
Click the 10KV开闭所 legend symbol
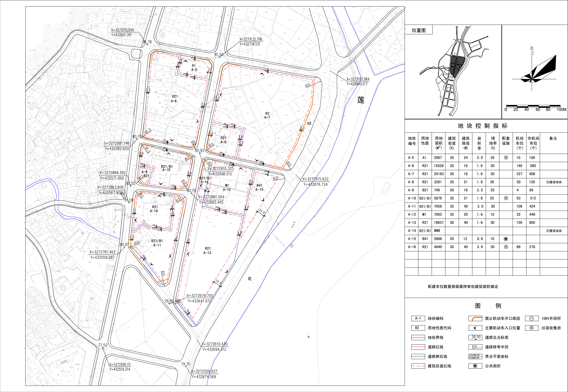click(x=532, y=319)
